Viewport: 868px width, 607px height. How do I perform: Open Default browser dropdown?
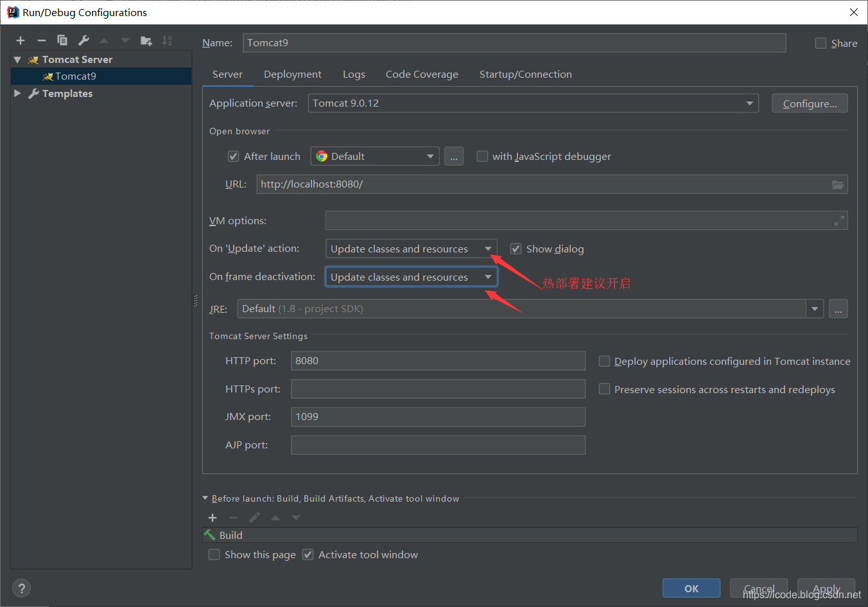click(375, 156)
